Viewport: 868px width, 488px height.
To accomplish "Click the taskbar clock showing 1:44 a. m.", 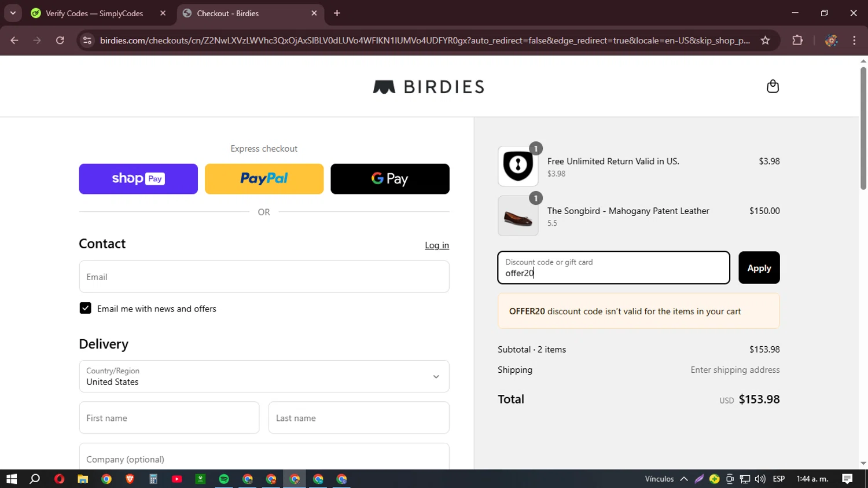I will click(x=812, y=479).
